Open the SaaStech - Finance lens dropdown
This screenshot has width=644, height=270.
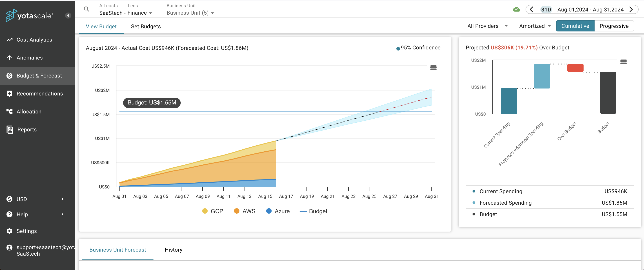tap(126, 13)
